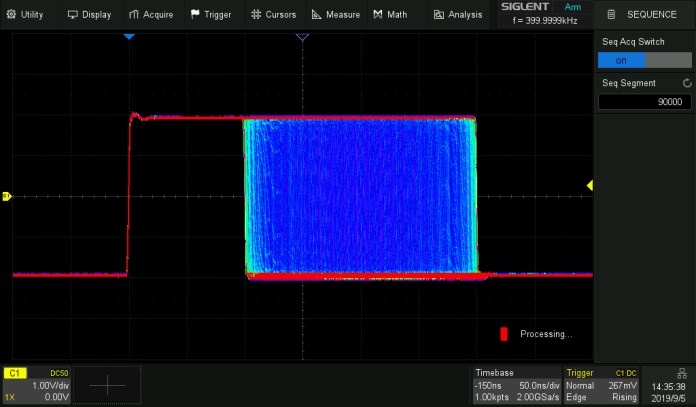Click the Measure ruler icon
This screenshot has height=407, width=696.
click(x=317, y=15)
